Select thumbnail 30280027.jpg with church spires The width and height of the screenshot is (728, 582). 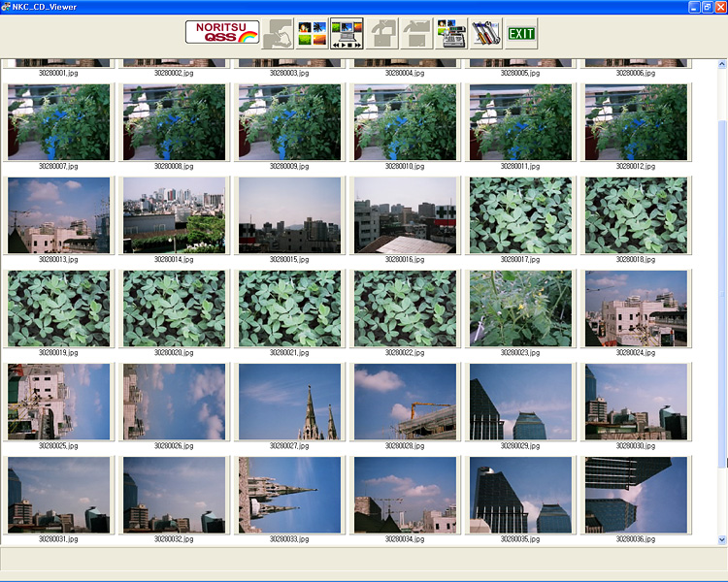(289, 402)
